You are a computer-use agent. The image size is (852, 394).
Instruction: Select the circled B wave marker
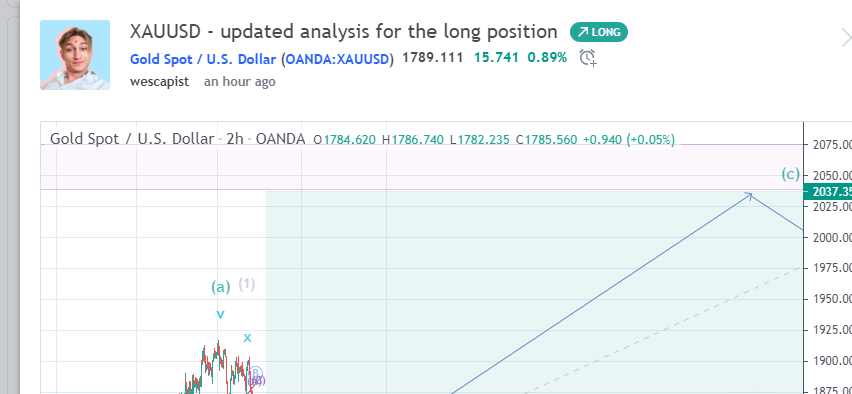point(256,373)
